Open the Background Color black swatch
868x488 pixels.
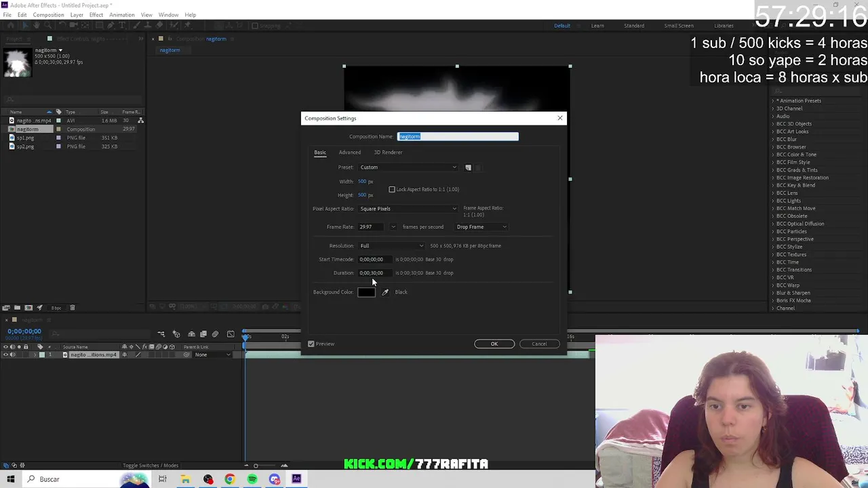pos(366,292)
